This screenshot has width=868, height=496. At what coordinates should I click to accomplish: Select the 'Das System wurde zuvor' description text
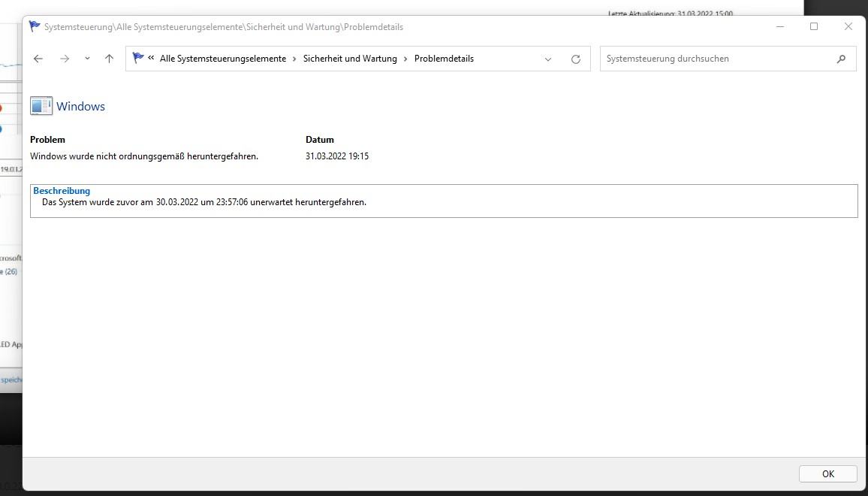point(204,202)
